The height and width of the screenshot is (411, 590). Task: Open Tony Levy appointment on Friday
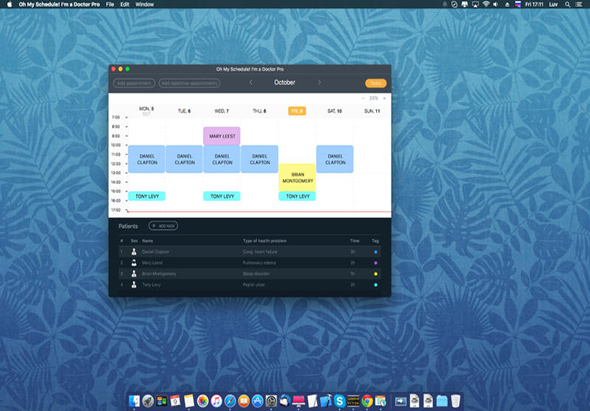coord(297,196)
